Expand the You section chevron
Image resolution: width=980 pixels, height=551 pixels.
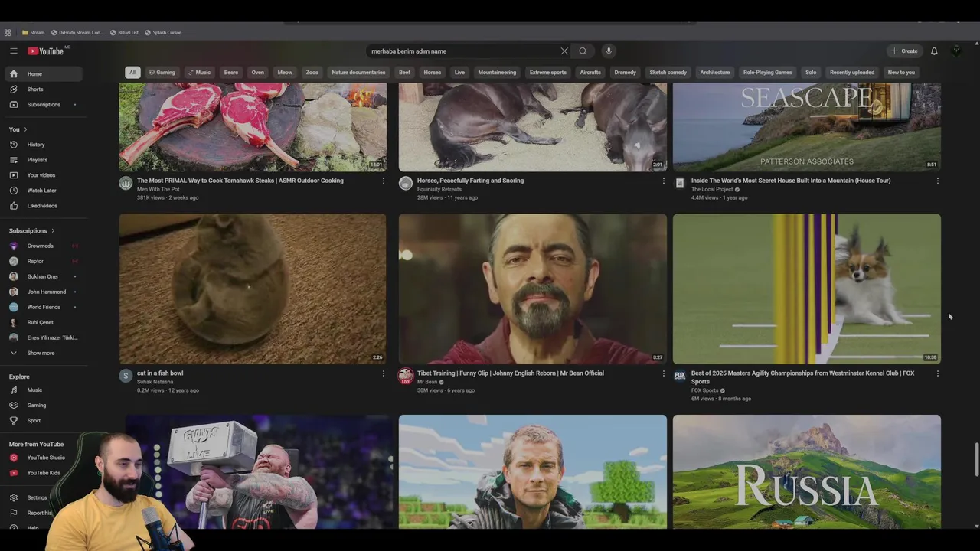25,129
